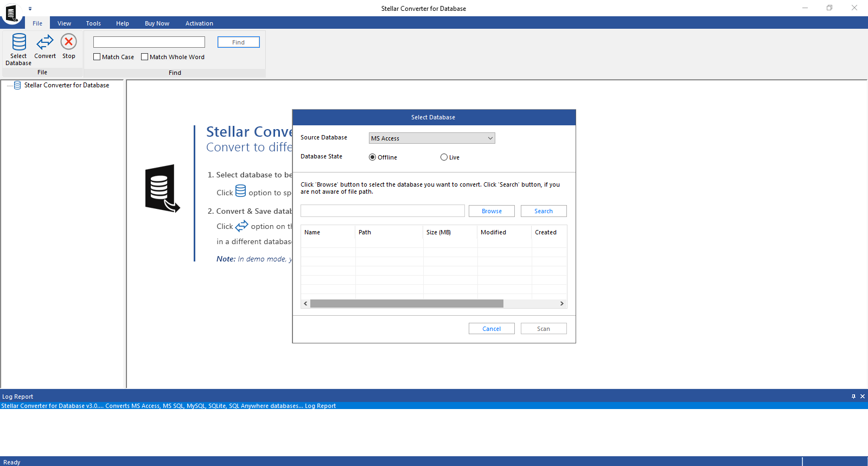868x466 pixels.
Task: Click the red Stop icon
Action: [x=69, y=42]
